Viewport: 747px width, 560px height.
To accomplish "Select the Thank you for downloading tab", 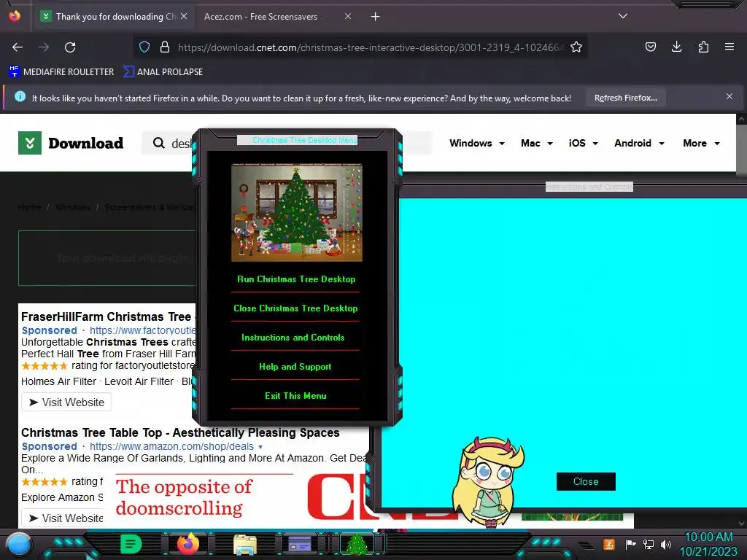I will tap(115, 17).
